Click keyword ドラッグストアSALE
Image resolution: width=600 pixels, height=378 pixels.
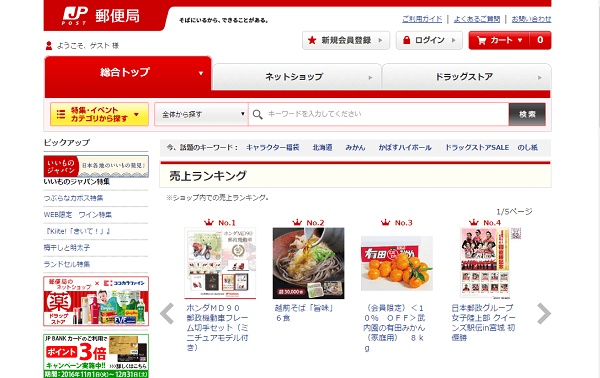(x=477, y=148)
